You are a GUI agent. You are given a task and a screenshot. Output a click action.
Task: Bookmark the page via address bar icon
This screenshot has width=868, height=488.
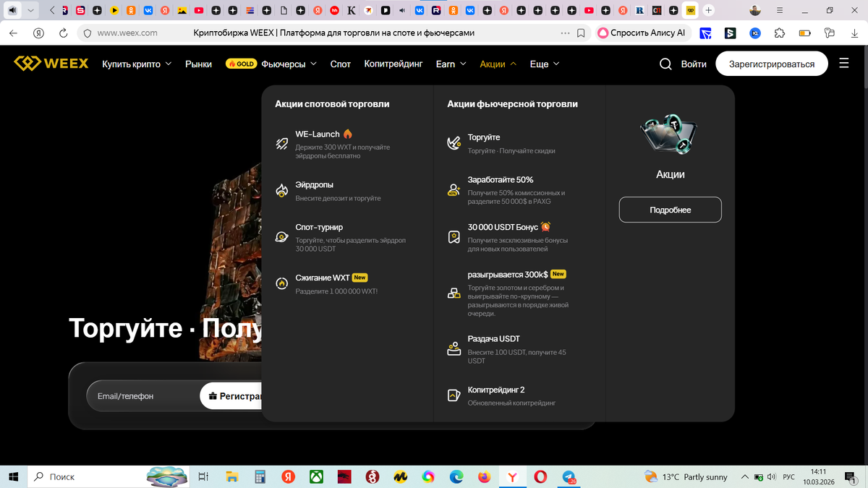[582, 33]
